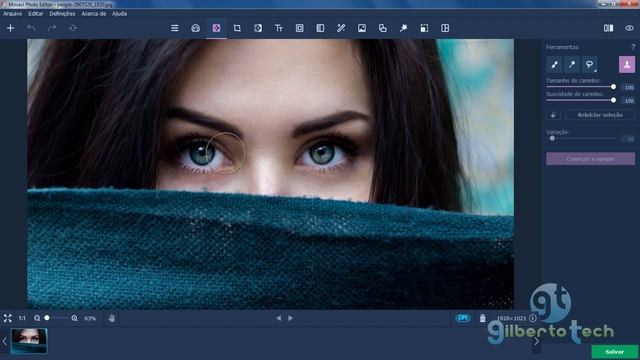The height and width of the screenshot is (360, 640).
Task: Open the Definições menu
Action: 62,14
